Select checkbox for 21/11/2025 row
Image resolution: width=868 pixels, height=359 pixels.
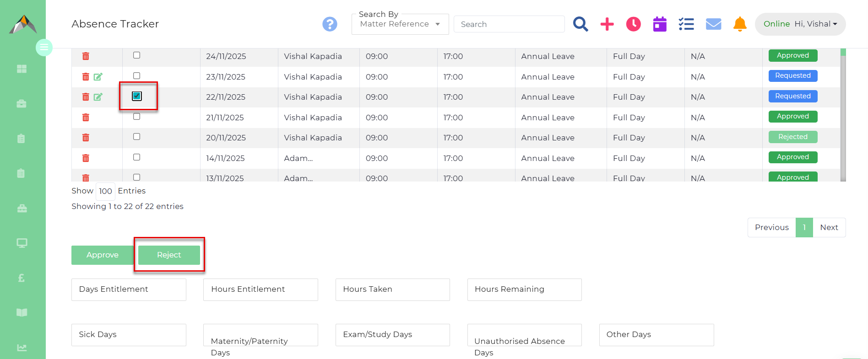pos(136,117)
